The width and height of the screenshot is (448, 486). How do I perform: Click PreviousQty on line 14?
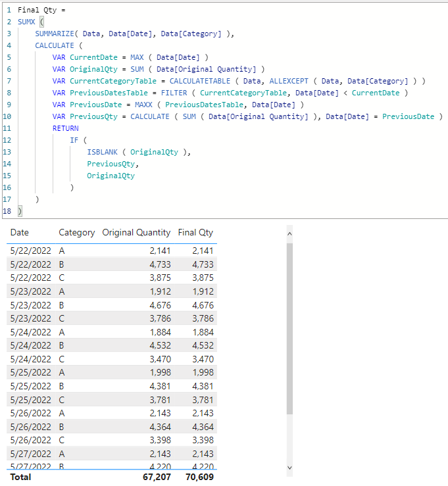pos(111,164)
